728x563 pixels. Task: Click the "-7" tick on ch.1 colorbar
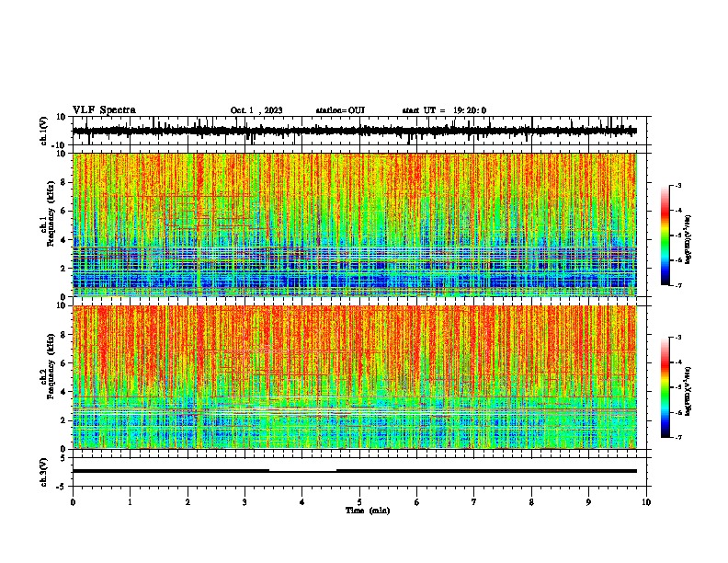click(677, 285)
